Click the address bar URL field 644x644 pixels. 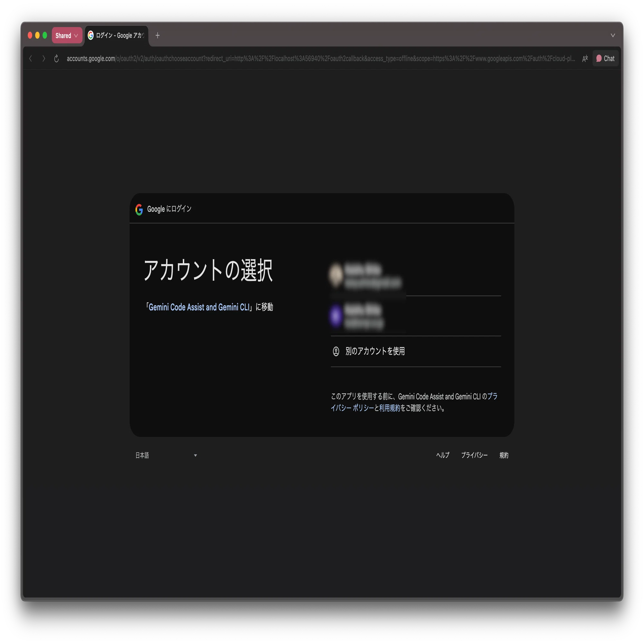pyautogui.click(x=321, y=59)
